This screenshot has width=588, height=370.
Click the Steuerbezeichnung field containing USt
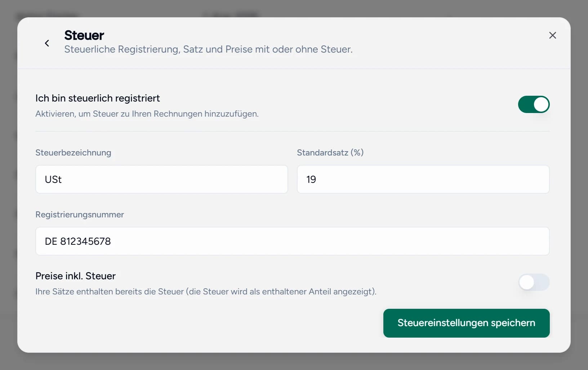(162, 179)
